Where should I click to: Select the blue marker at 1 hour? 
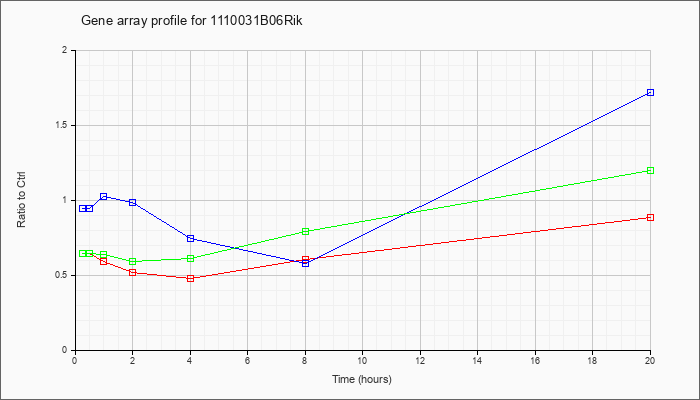coord(104,196)
